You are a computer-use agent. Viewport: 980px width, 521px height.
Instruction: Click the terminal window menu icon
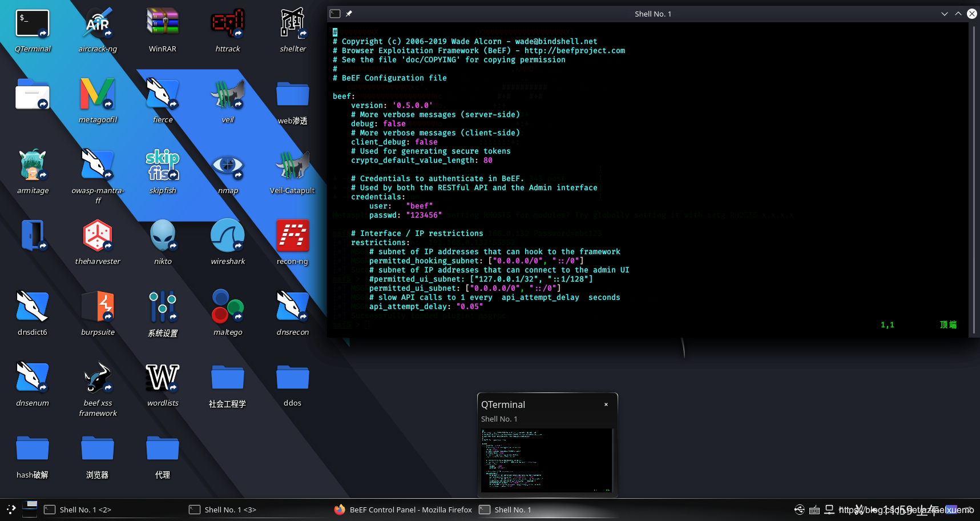coord(335,14)
